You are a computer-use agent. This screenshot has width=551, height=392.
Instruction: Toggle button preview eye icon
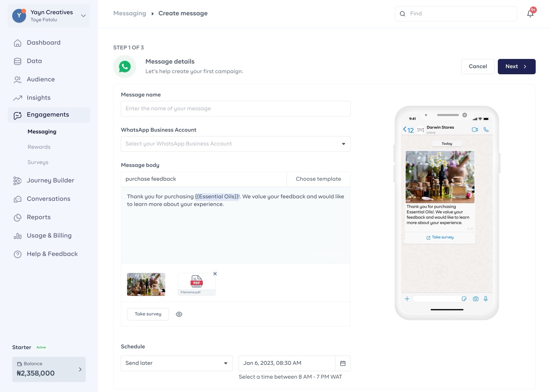(179, 314)
